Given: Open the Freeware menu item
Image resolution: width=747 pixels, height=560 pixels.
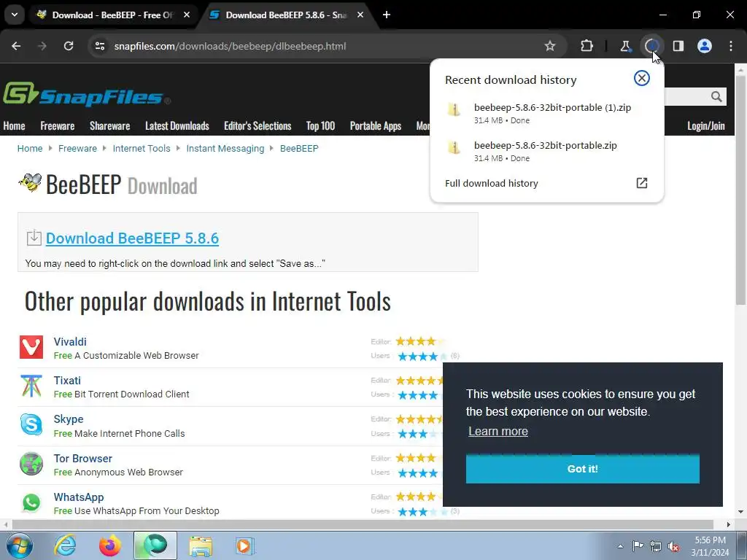Looking at the screenshot, I should point(58,125).
